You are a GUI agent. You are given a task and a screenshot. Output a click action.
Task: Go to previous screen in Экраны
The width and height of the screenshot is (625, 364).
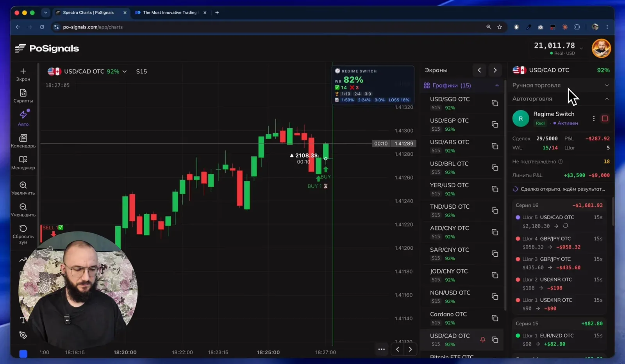coord(479,70)
